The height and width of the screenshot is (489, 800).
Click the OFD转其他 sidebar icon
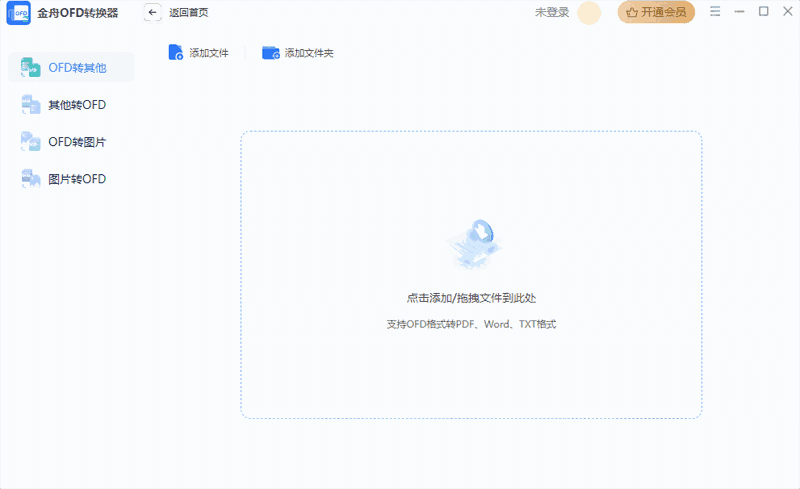(x=30, y=67)
